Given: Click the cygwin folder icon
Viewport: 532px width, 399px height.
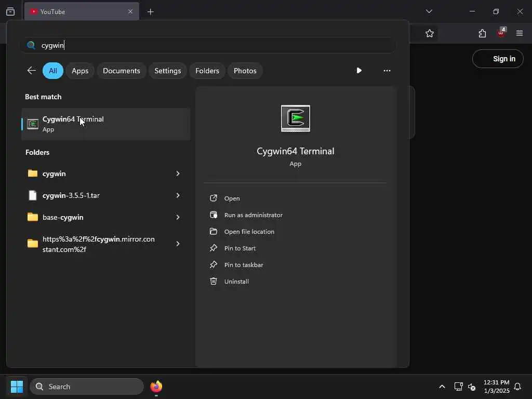Looking at the screenshot, I should 33,174.
